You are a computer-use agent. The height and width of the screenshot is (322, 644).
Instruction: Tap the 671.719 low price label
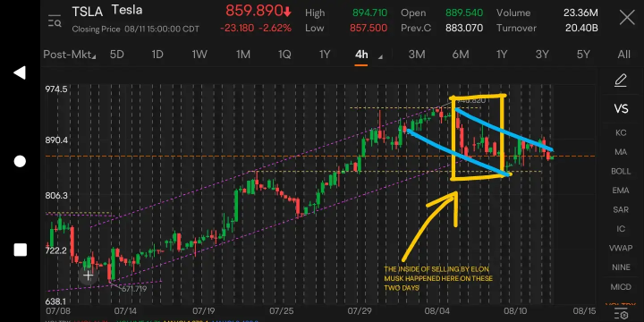(x=134, y=289)
